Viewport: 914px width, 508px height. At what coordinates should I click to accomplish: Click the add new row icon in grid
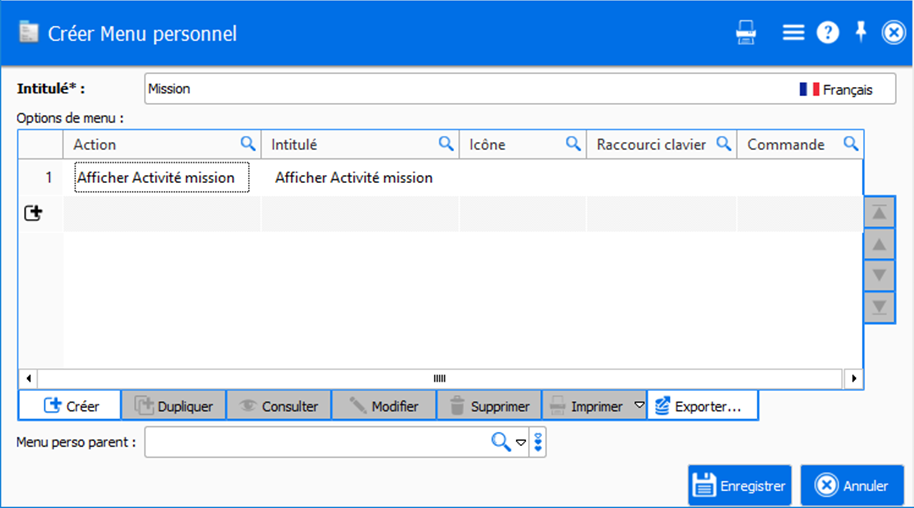pyautogui.click(x=33, y=213)
